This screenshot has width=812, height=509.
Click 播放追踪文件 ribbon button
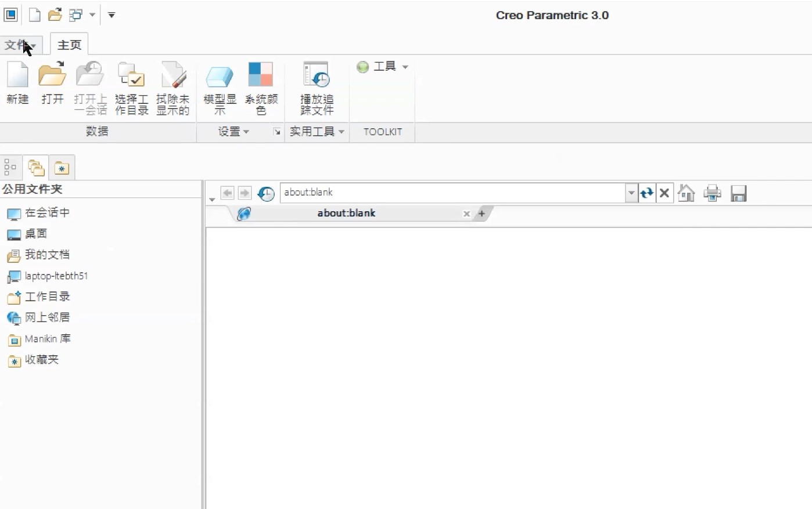click(x=317, y=88)
